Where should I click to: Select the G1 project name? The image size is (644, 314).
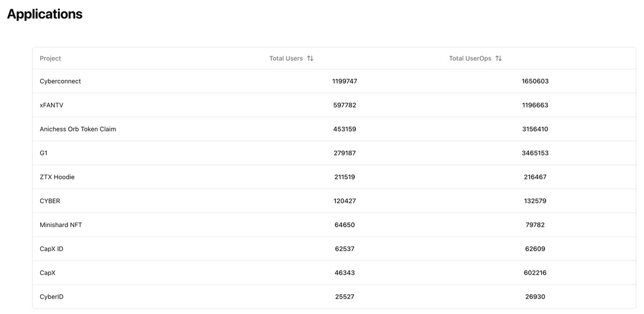43,153
